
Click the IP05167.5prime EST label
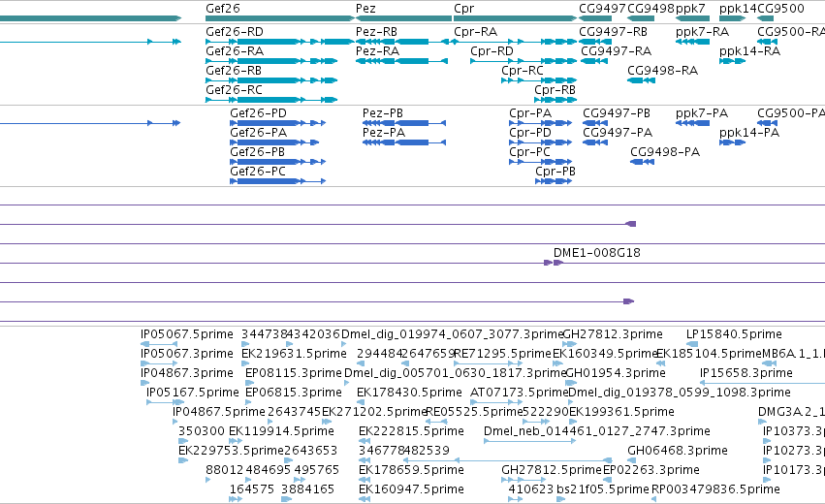(x=193, y=393)
